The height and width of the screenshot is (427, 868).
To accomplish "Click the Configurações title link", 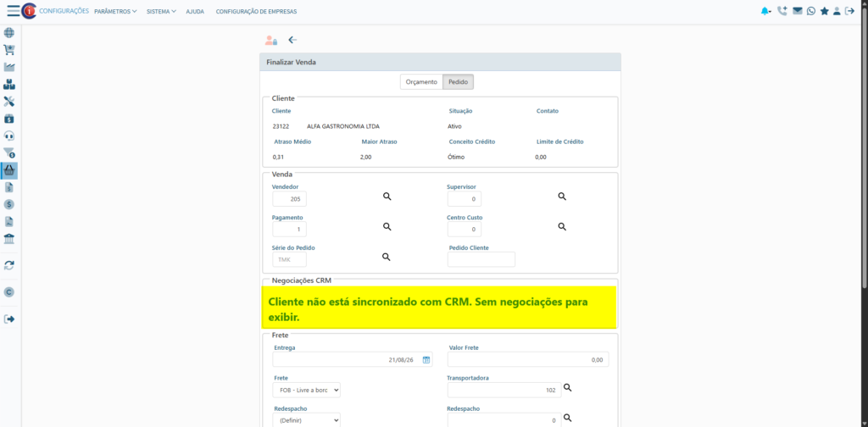I will tap(64, 11).
